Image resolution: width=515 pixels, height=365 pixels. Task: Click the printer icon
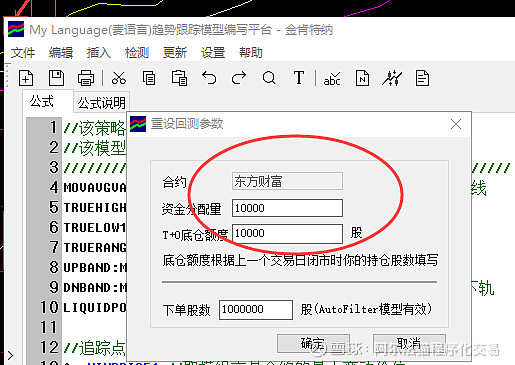tap(86, 78)
